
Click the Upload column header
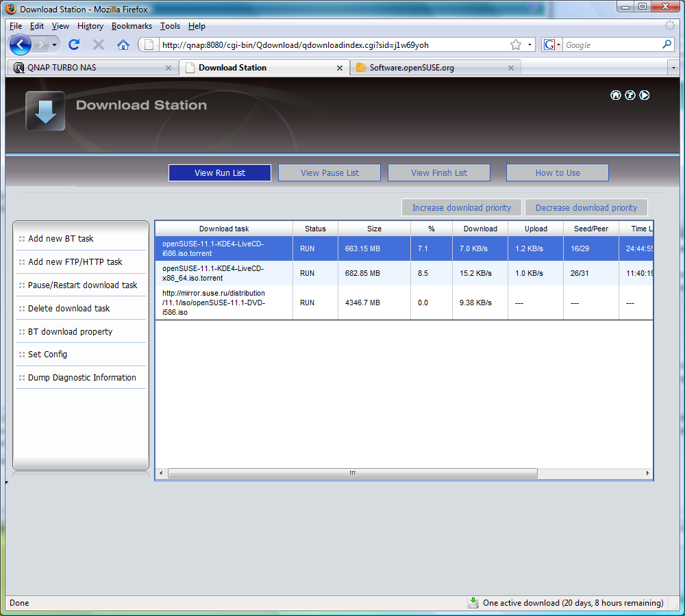[536, 229]
